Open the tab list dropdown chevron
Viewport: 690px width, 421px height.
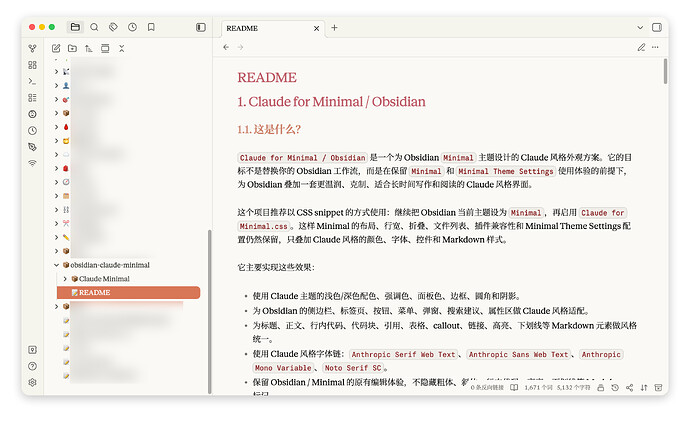coord(640,28)
